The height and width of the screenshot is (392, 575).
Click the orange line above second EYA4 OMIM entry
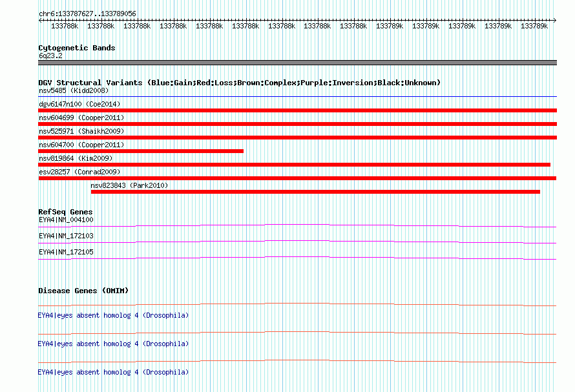(x=297, y=333)
